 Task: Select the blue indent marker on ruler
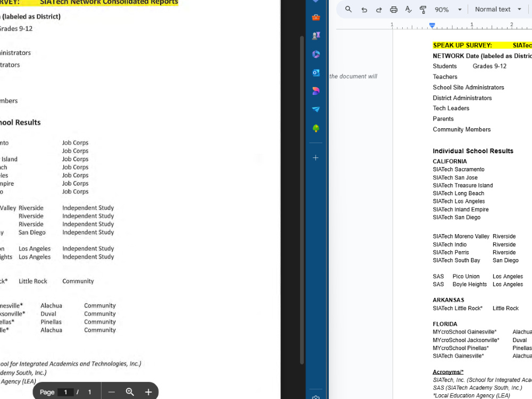432,26
